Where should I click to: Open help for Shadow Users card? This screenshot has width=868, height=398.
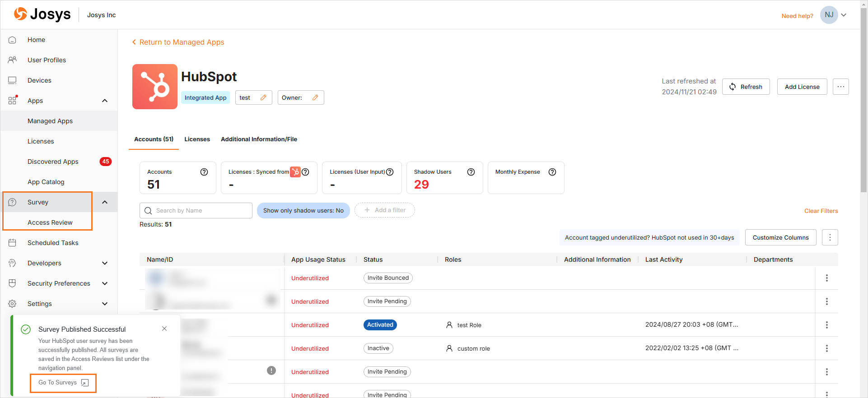(471, 172)
